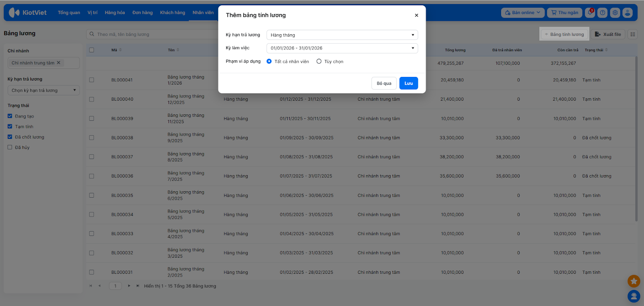
Task: Open the user account avatar icon
Action: point(627,12)
